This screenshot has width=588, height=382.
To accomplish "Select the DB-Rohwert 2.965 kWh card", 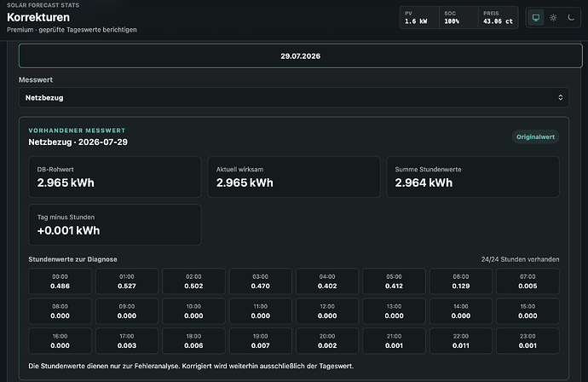I will pos(115,177).
